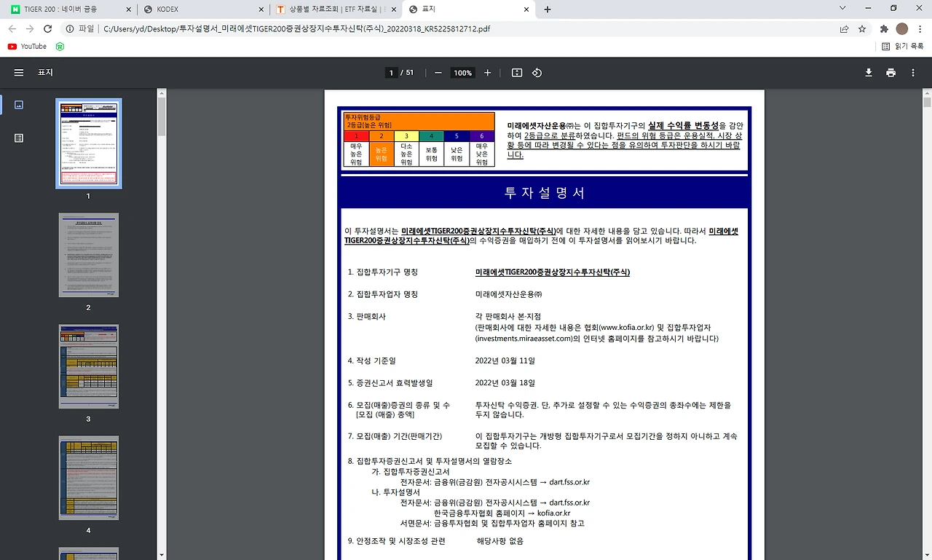This screenshot has width=932, height=560.
Task: Close the TIGER 200 tab
Action: point(128,9)
